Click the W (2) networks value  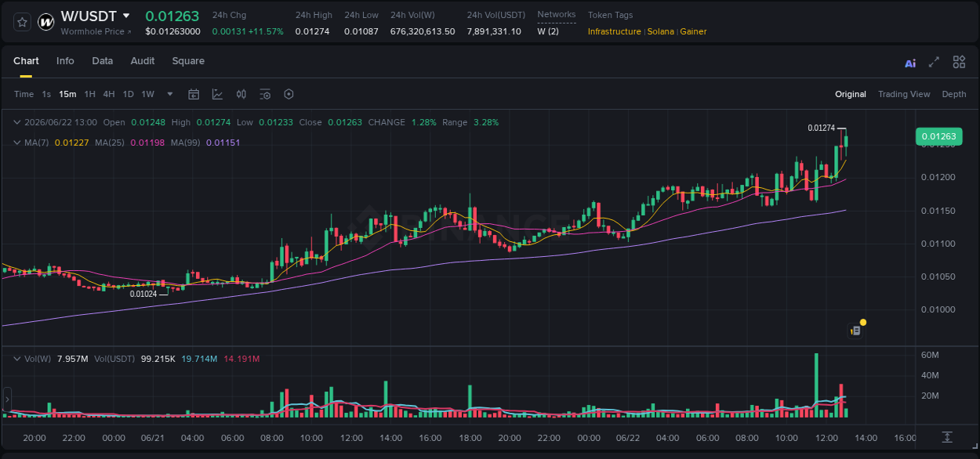[548, 31]
